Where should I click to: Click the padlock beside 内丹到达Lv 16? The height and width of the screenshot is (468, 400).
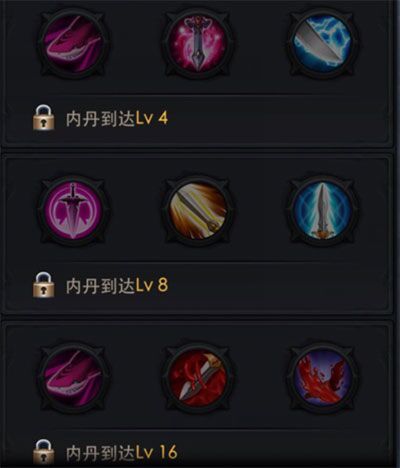coord(44,452)
